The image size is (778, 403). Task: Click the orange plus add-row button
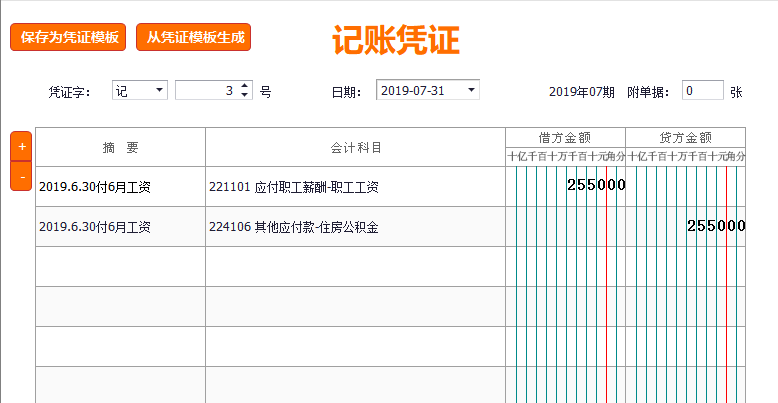(22, 146)
